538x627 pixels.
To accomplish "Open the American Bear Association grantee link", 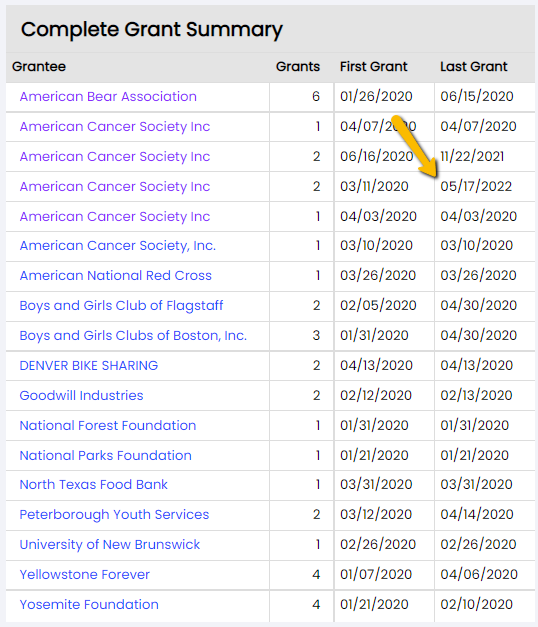I will point(108,96).
